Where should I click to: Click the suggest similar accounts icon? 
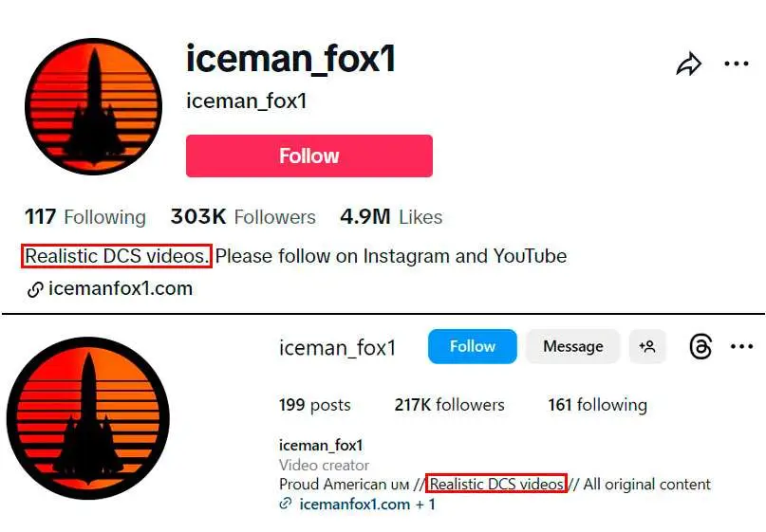point(647,347)
